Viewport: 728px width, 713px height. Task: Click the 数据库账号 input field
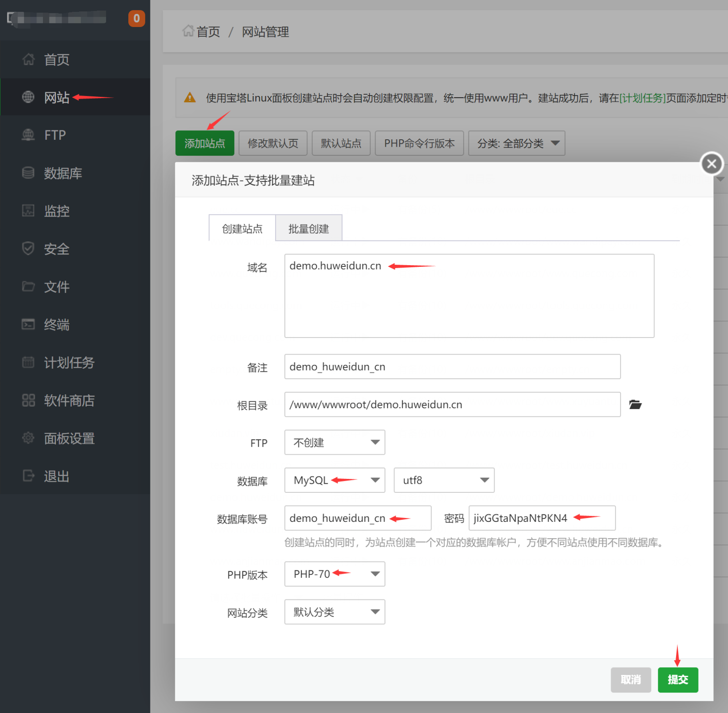coord(358,518)
